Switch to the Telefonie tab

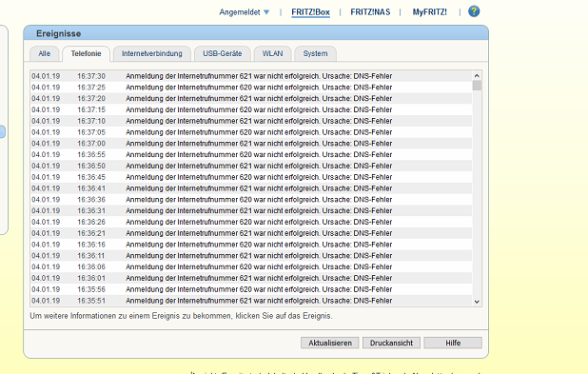[x=86, y=53]
